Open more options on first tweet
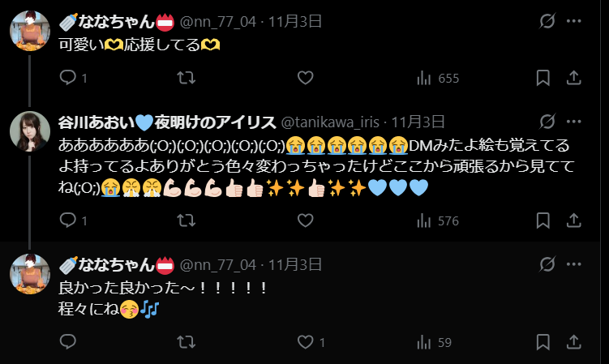 [573, 21]
